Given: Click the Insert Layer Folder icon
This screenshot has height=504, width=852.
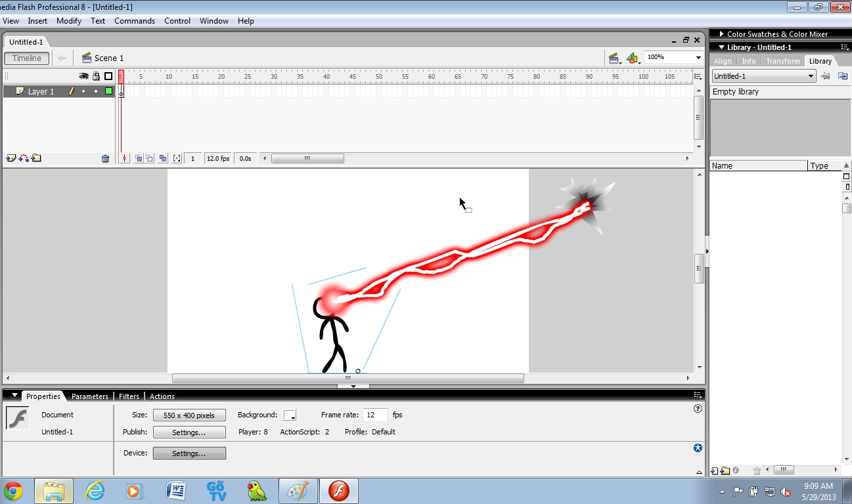Looking at the screenshot, I should [x=37, y=157].
